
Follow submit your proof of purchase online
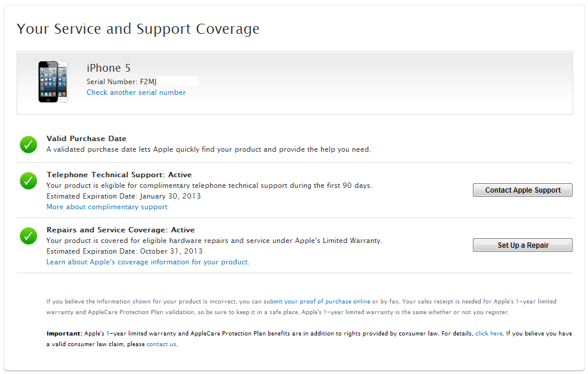(317, 301)
